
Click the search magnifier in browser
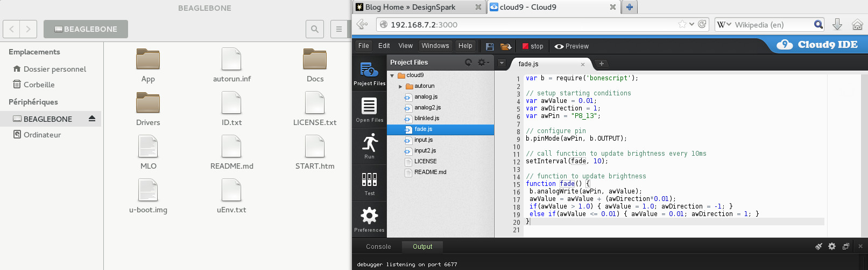pyautogui.click(x=818, y=24)
